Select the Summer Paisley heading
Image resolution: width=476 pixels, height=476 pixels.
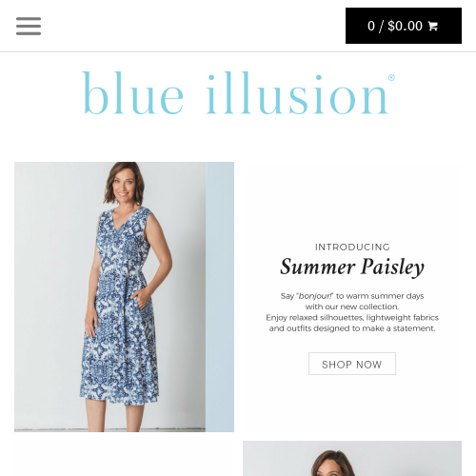[352, 267]
